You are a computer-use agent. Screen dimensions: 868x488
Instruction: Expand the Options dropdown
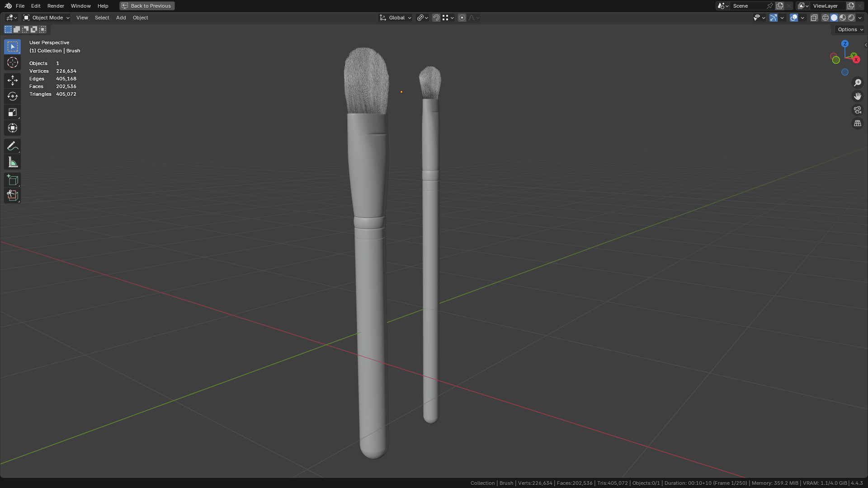(850, 29)
